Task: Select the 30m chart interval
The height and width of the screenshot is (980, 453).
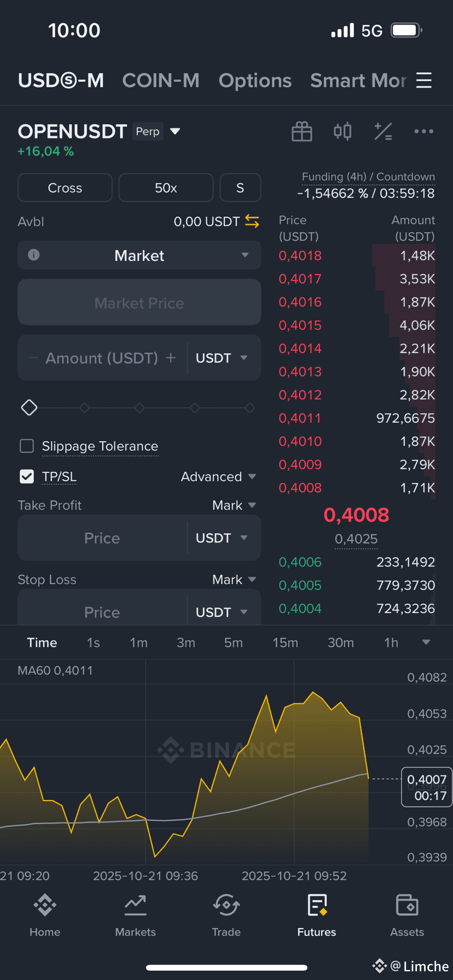Action: click(340, 643)
